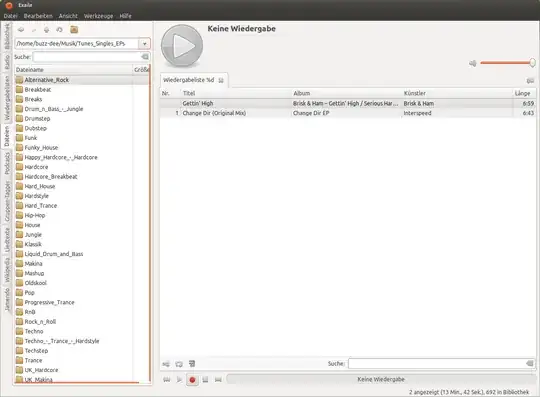The image size is (540, 397).
Task: Sort by the Länge column header
Action: tap(524, 93)
